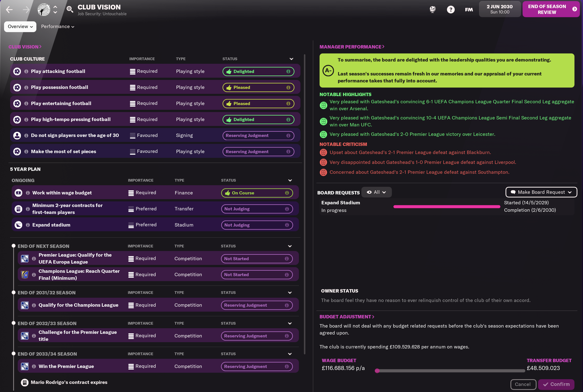Open the assistant head icon in header
The height and width of the screenshot is (392, 583).
coord(433,9)
